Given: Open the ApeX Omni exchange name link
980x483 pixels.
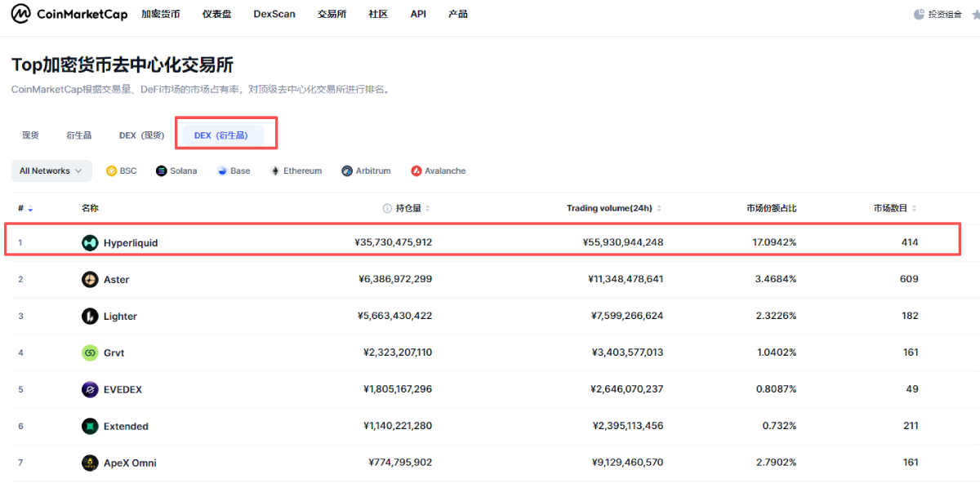Looking at the screenshot, I should point(130,463).
